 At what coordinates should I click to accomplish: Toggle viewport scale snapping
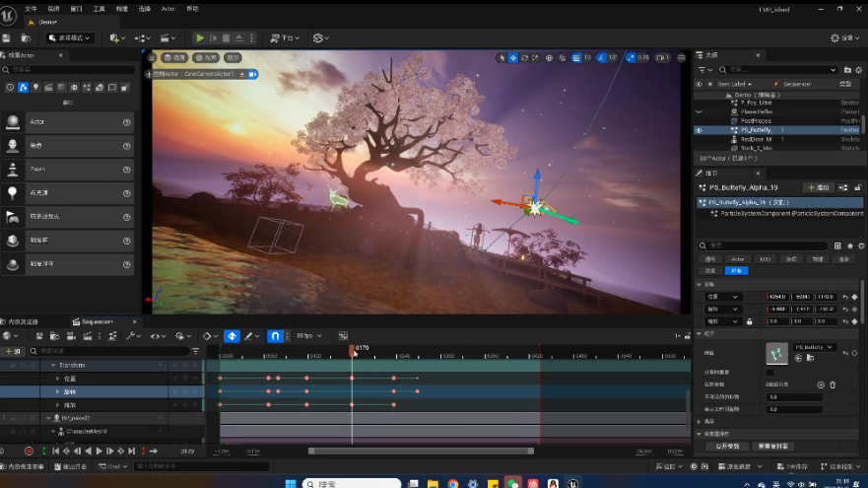click(x=631, y=57)
